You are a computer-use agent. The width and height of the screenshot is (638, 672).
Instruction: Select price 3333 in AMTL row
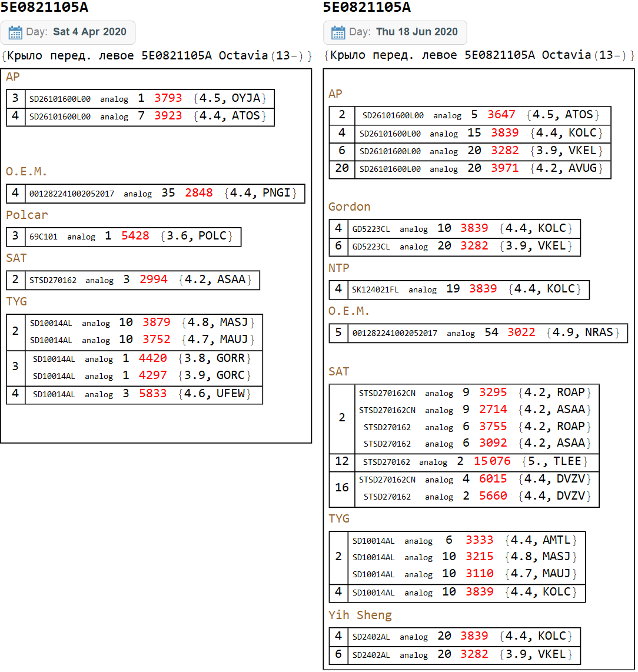click(x=479, y=540)
